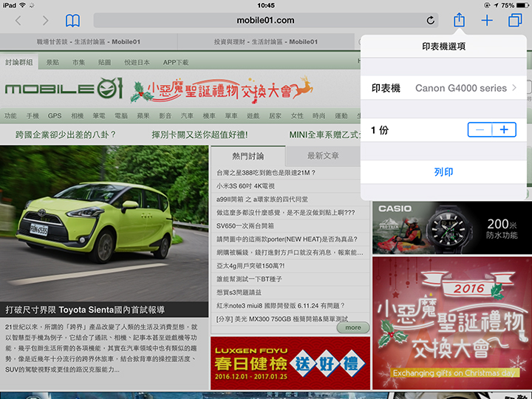Open 小米3S 60吋 4K電視 thread

coord(245,186)
